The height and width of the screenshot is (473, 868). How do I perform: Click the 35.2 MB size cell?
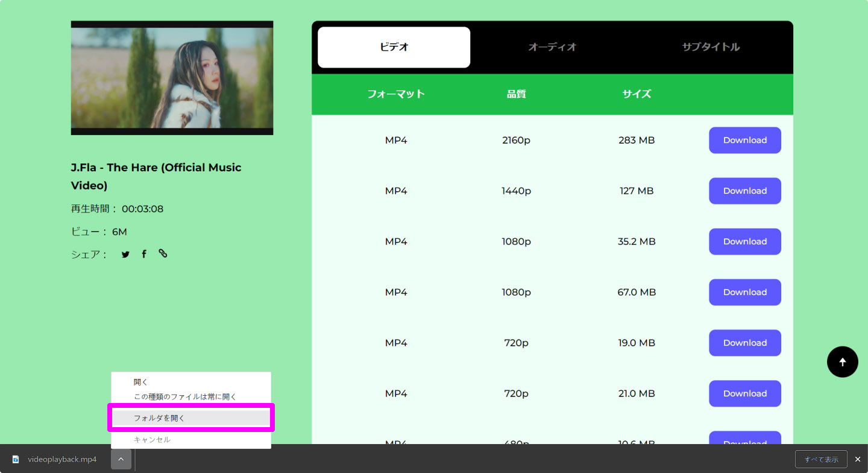point(637,241)
